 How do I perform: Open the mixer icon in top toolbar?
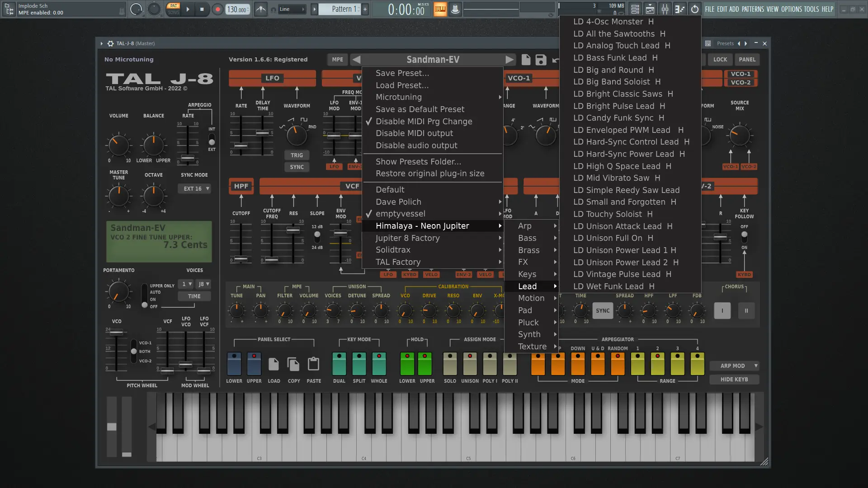tap(665, 9)
